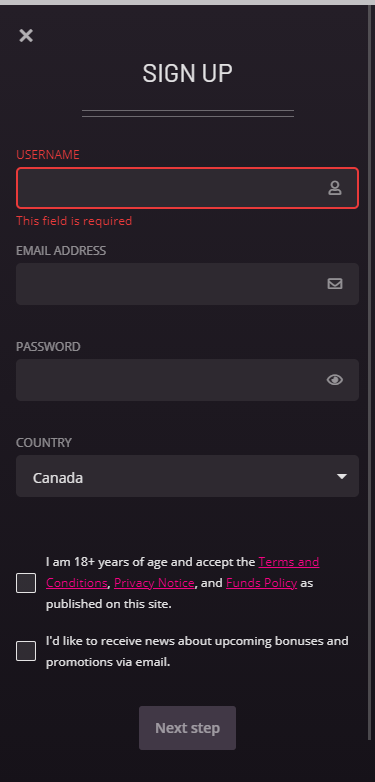Image resolution: width=375 pixels, height=782 pixels.
Task: Click the 'This field is required' error message
Action: coord(74,220)
